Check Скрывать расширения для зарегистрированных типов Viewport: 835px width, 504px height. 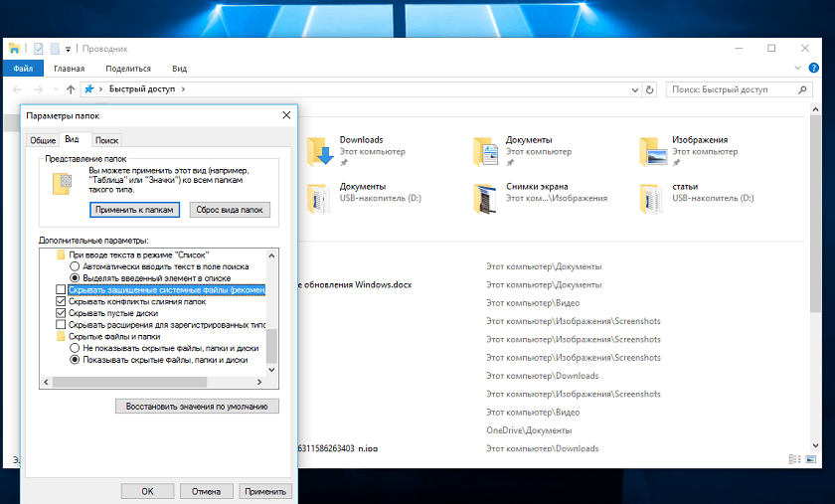[61, 325]
